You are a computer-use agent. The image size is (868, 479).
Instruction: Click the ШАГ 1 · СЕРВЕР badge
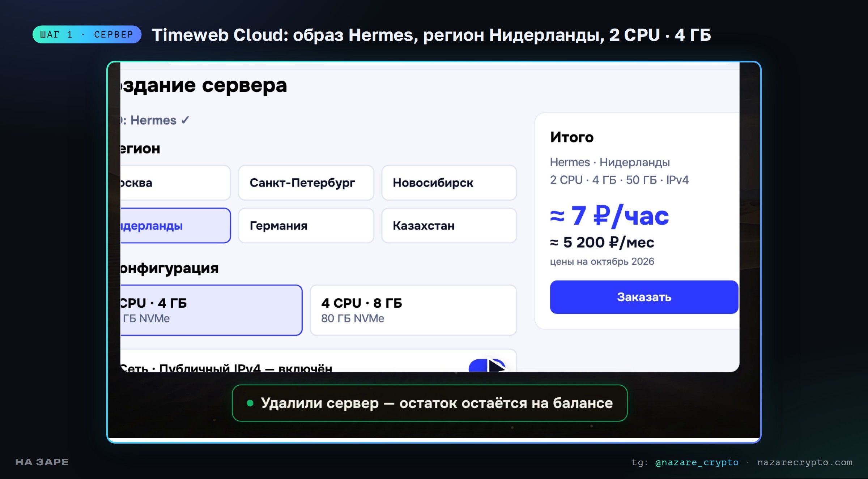coord(87,35)
